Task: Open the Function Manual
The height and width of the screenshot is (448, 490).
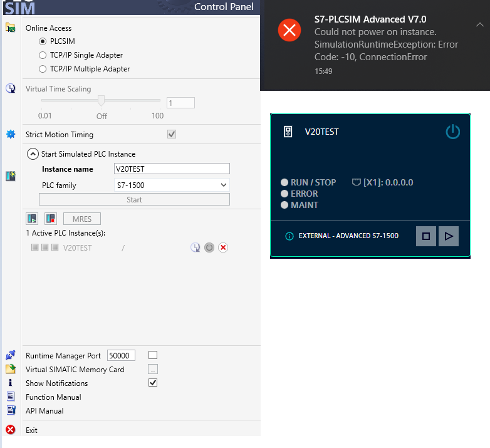Action: point(53,397)
